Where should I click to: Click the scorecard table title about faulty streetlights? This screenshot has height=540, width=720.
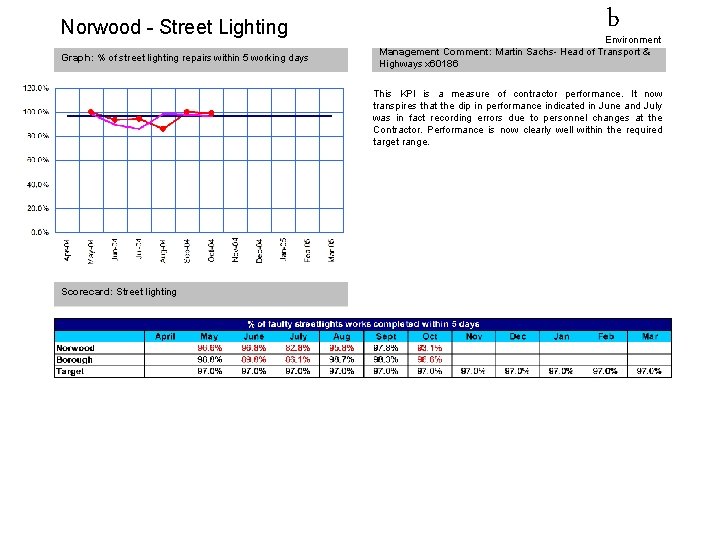[363, 324]
